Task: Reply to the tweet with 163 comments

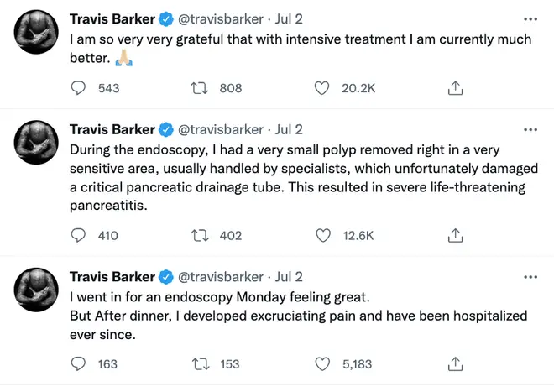Action: click(78, 364)
